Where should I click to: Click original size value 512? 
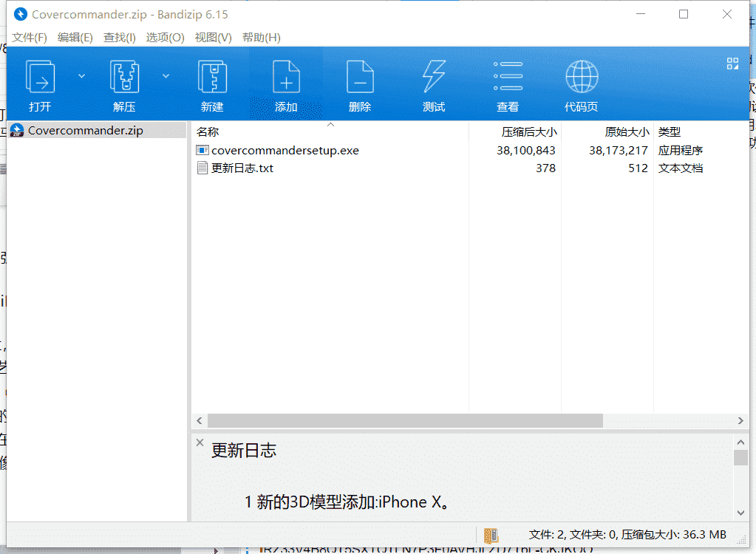(x=638, y=168)
